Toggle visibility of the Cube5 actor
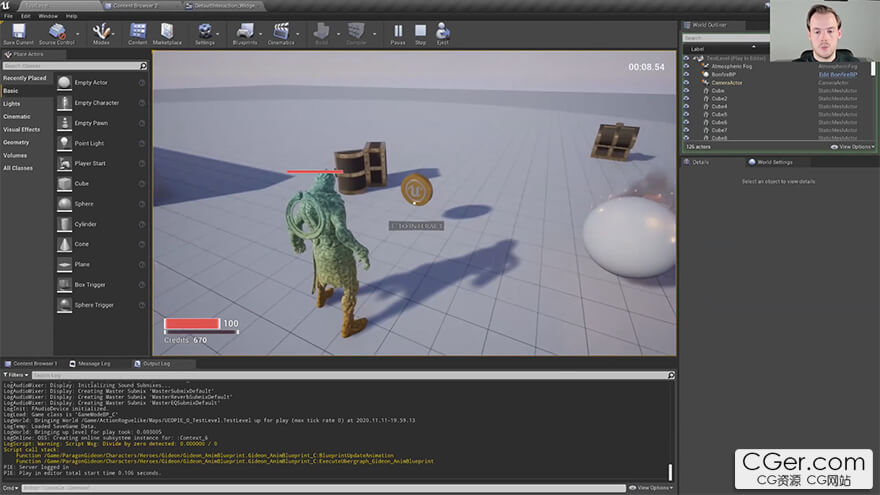Screen dimensions: 880x495 pyautogui.click(x=686, y=114)
